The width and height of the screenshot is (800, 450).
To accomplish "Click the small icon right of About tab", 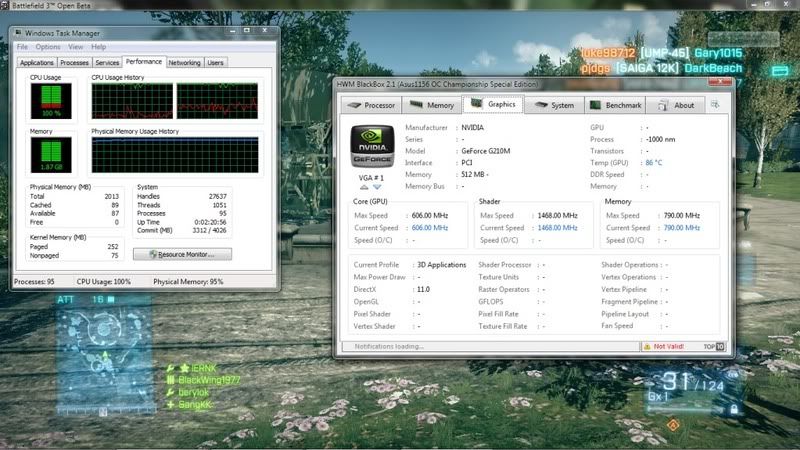I will point(714,104).
